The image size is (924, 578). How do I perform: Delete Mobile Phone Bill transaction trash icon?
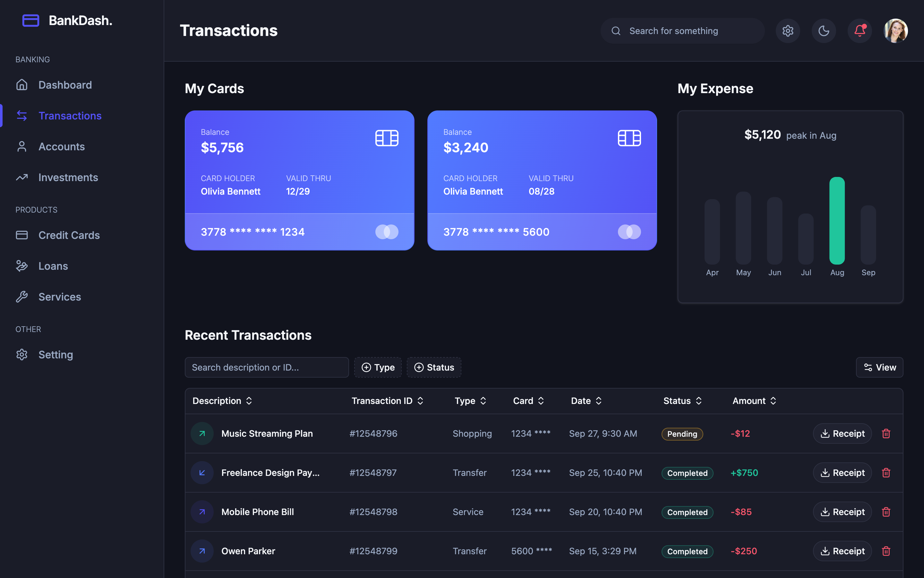coord(886,512)
